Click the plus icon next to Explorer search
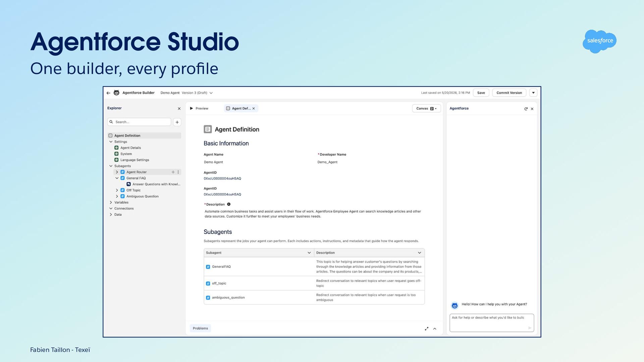644x362 pixels. pyautogui.click(x=177, y=122)
